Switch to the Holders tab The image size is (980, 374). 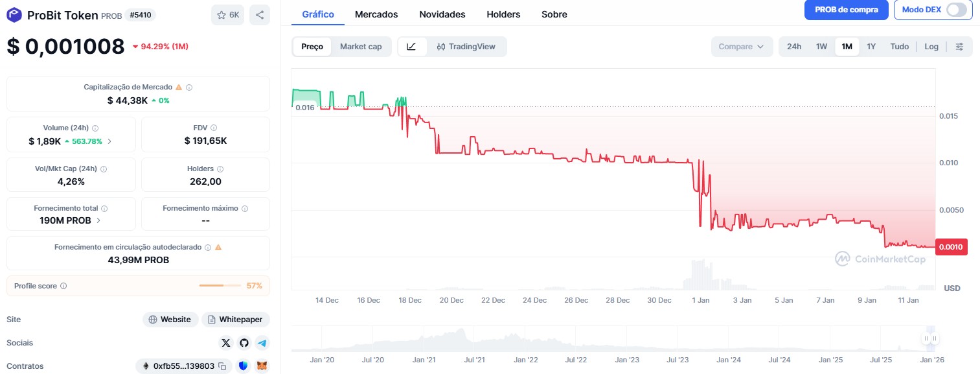[x=503, y=14]
